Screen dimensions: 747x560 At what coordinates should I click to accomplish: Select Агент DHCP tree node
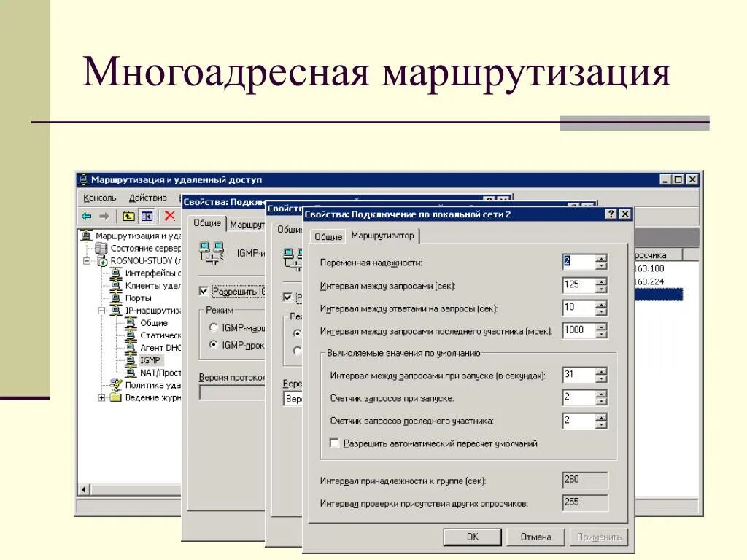tap(160, 348)
